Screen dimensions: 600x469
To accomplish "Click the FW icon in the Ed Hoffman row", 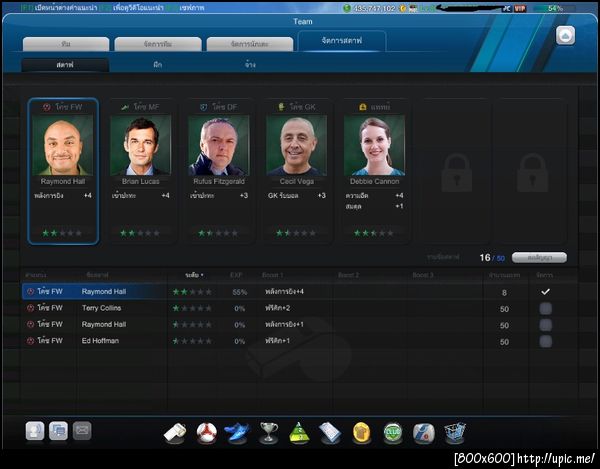I will click(31, 340).
